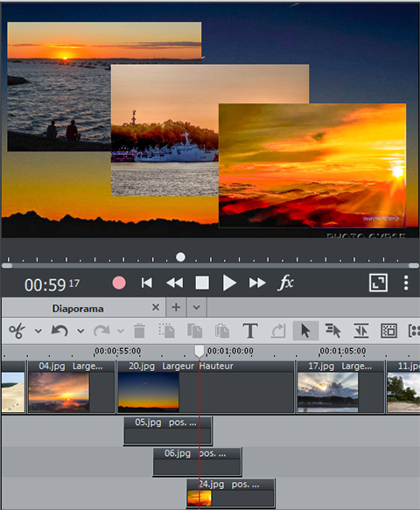Select the 17.jpg clip thumbnail

pos(327,392)
